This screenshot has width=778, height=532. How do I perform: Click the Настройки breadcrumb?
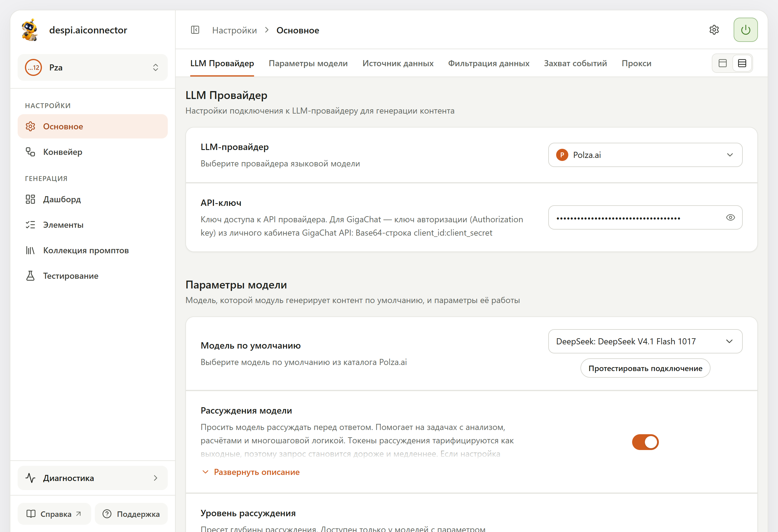(x=234, y=30)
